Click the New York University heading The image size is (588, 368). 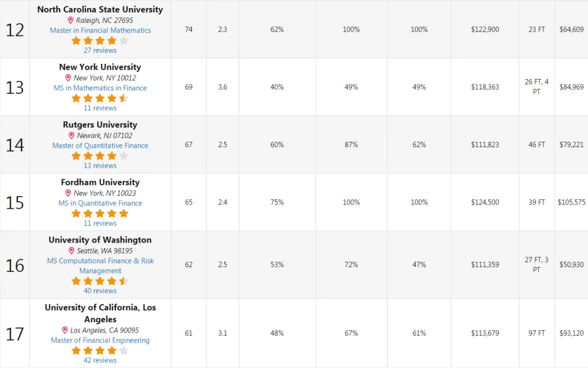[100, 67]
